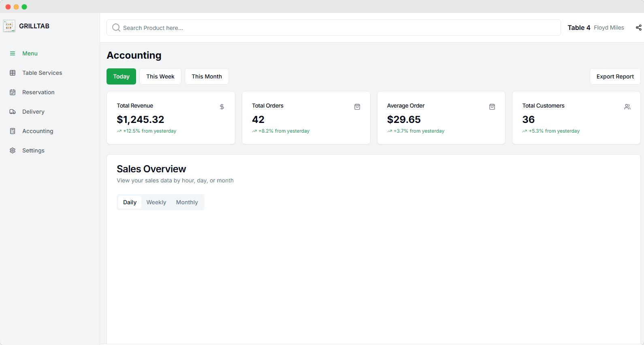Click the Settings gear icon in sidebar
This screenshot has height=345, width=644.
13,150
